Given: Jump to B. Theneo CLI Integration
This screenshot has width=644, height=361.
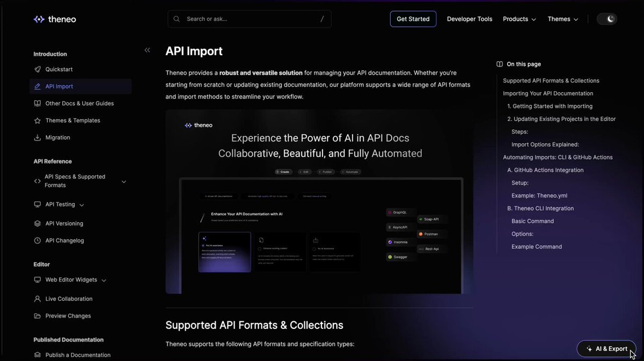Looking at the screenshot, I should point(540,209).
